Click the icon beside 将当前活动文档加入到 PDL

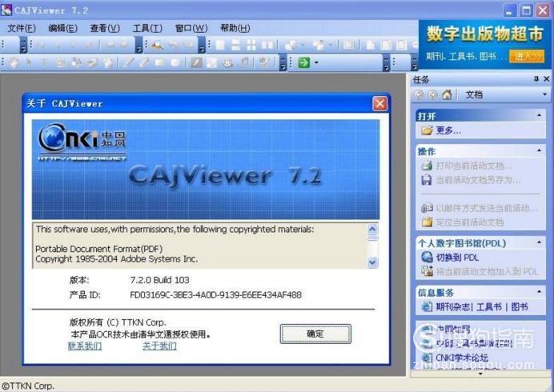(x=427, y=271)
